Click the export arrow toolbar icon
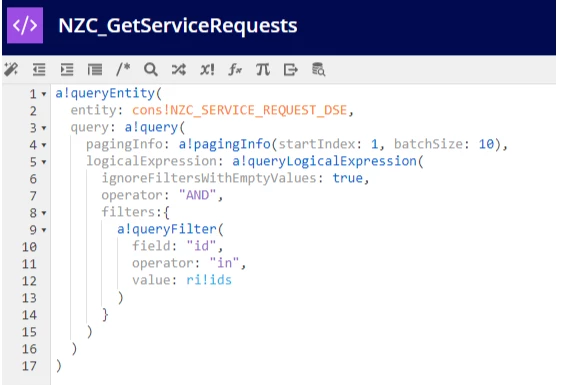This screenshot has height=385, width=561. click(291, 69)
